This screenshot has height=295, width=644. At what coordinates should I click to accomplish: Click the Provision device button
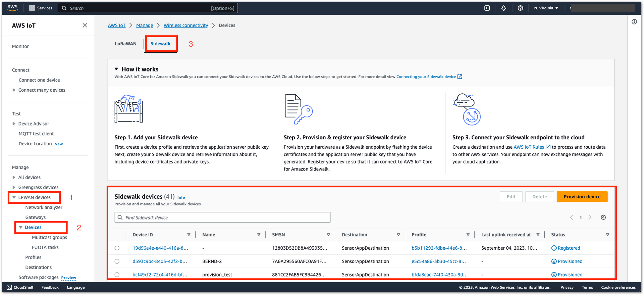click(582, 197)
